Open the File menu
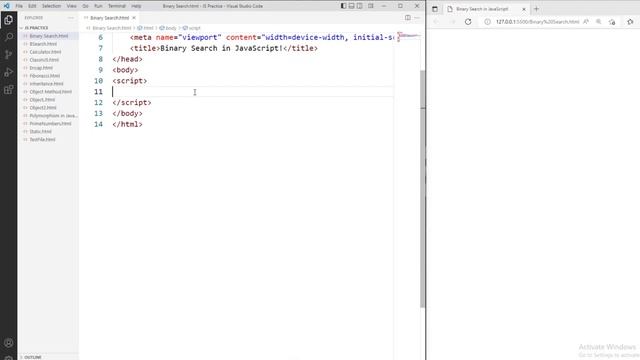Viewport: 640px width, 360px height. (x=19, y=6)
